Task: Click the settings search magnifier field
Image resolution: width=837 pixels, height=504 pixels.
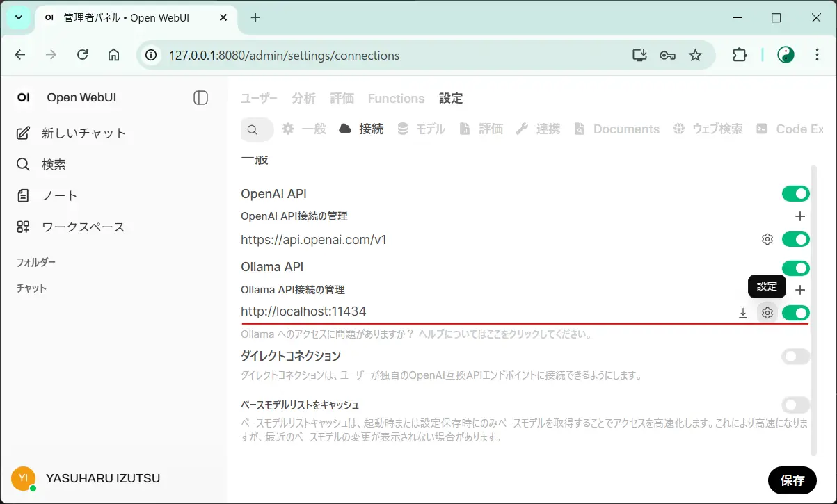Action: [257, 129]
